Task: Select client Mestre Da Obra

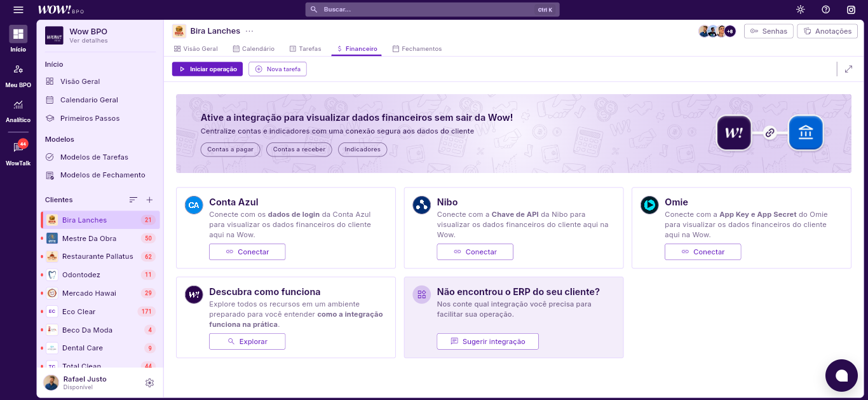Action: coord(100,238)
